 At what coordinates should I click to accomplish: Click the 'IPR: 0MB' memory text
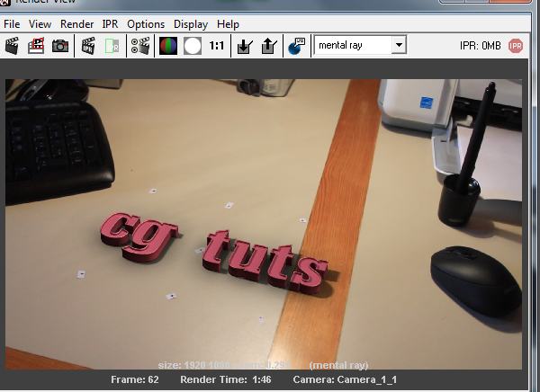[480, 46]
